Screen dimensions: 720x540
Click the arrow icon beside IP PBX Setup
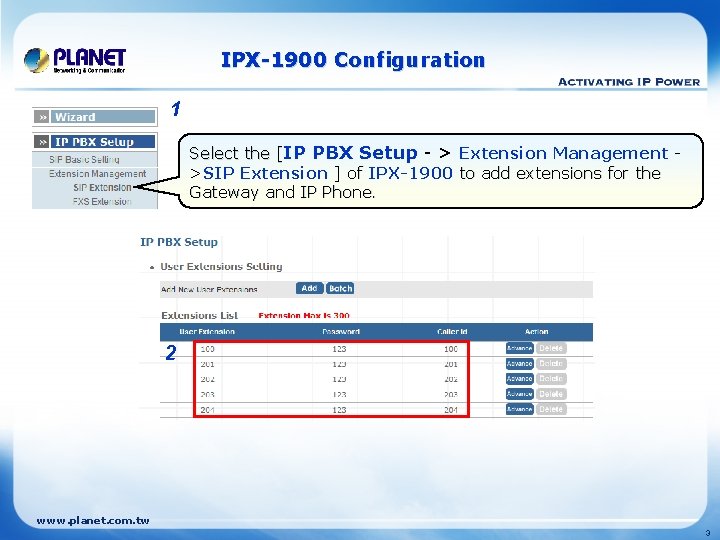pos(42,142)
